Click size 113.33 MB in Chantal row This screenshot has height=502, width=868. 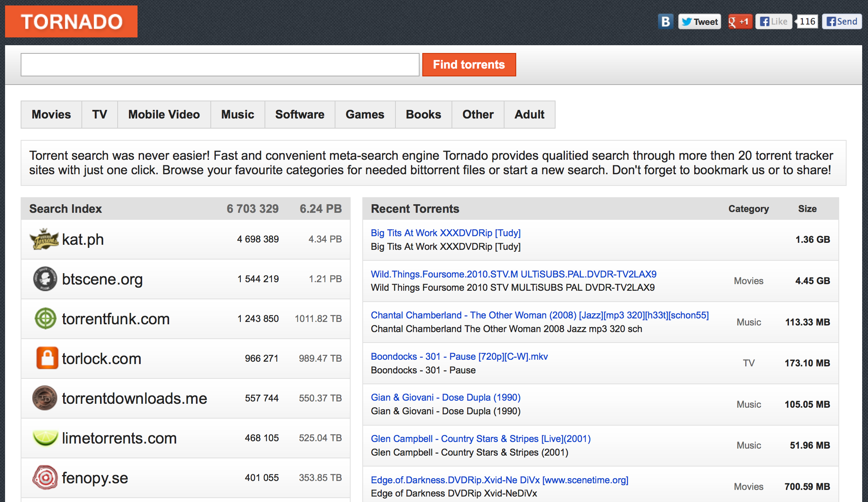pos(807,322)
